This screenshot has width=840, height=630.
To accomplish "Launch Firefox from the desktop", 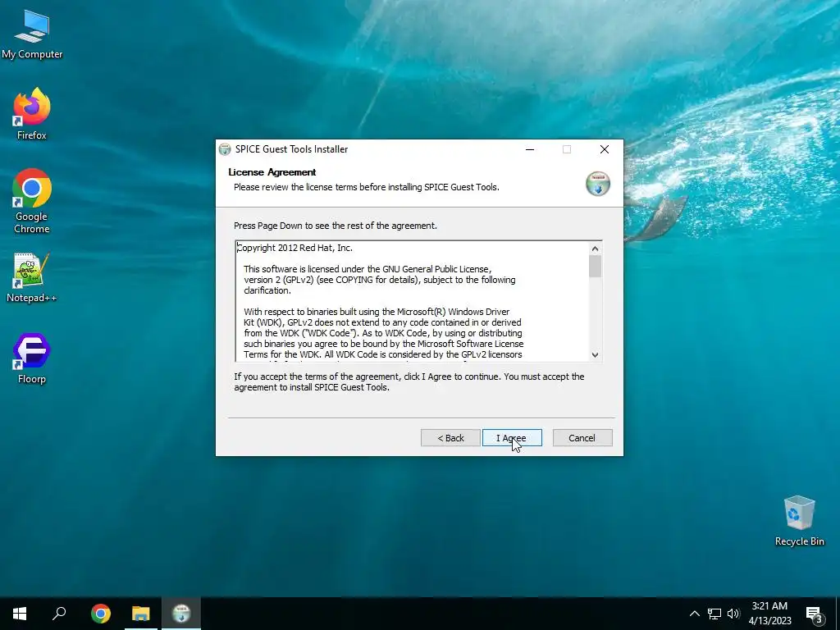I will coord(32,115).
